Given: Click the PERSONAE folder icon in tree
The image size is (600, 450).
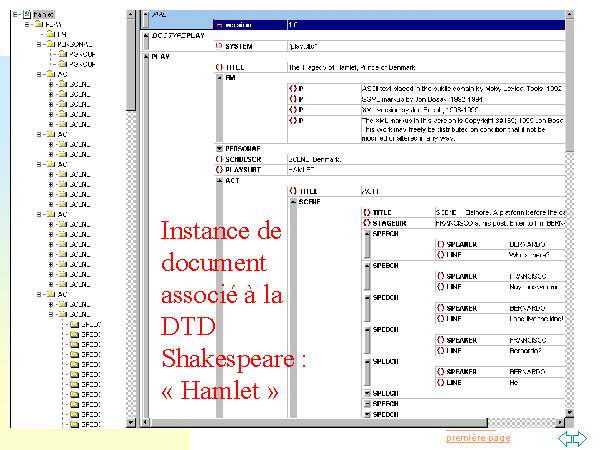Looking at the screenshot, I should 49,44.
